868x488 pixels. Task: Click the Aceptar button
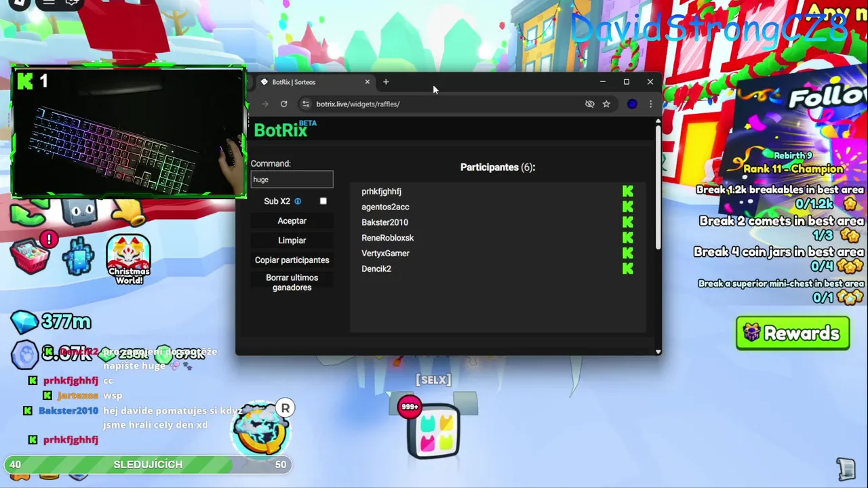click(292, 221)
